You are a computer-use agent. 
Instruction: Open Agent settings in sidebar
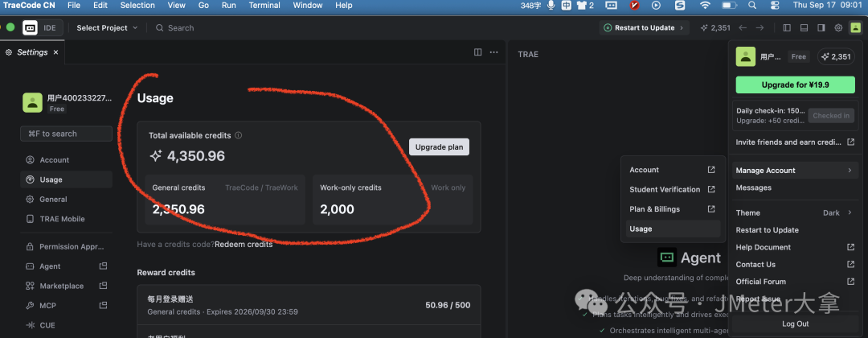click(x=50, y=266)
